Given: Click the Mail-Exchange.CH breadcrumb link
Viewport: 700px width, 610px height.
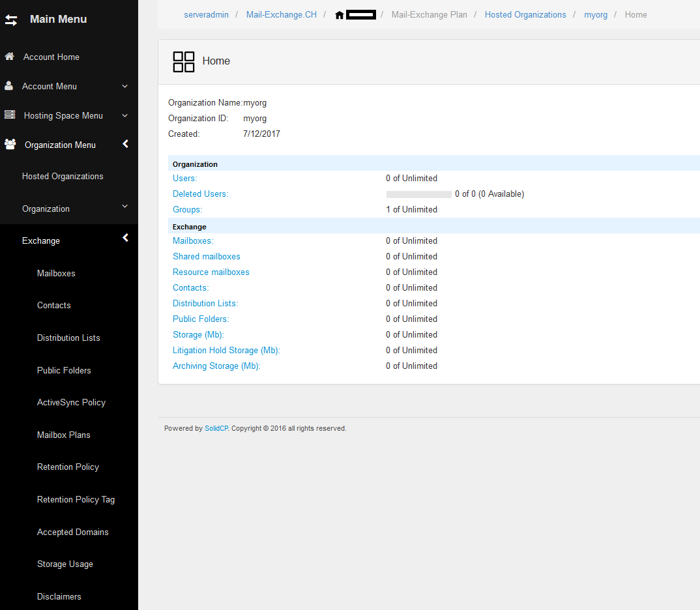Looking at the screenshot, I should 282,15.
